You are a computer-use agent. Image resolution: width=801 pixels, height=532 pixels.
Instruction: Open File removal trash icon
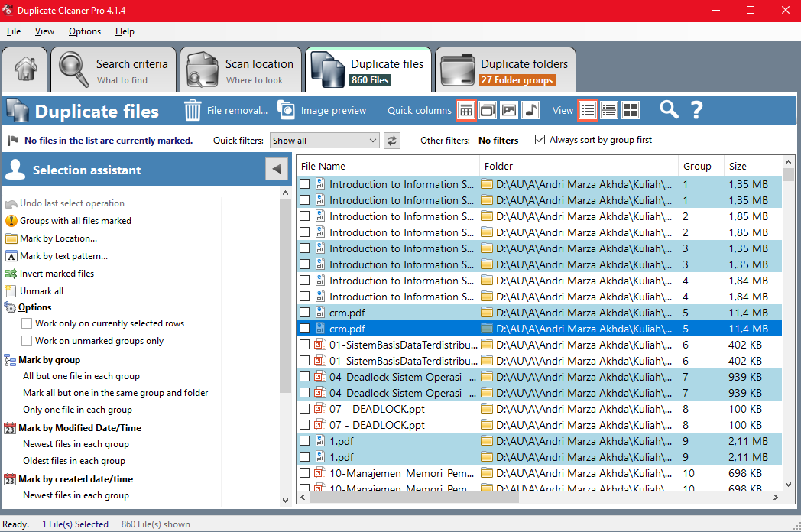pyautogui.click(x=193, y=110)
